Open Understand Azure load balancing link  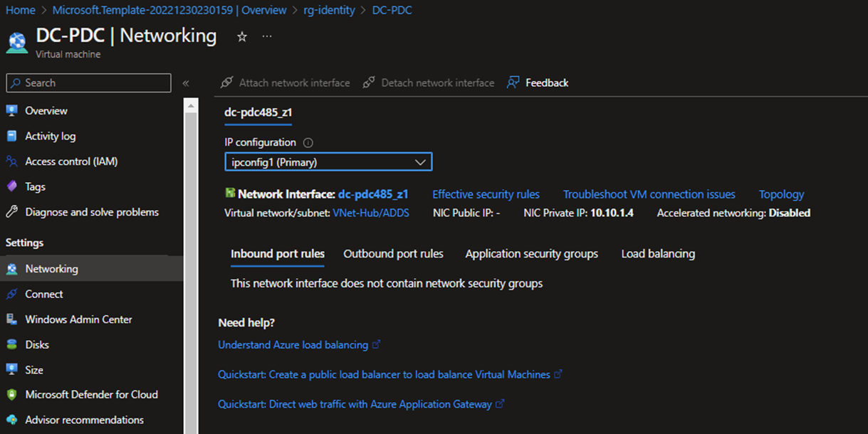click(293, 344)
